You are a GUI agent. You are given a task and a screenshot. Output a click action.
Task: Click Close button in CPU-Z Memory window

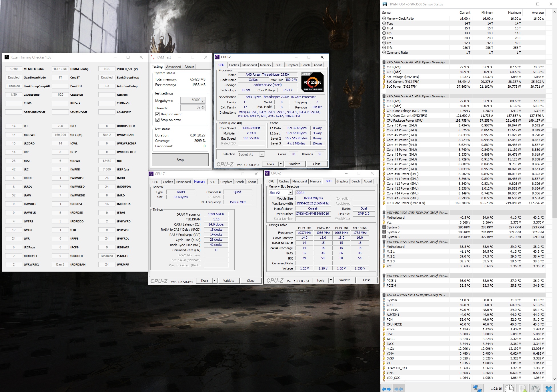click(251, 281)
